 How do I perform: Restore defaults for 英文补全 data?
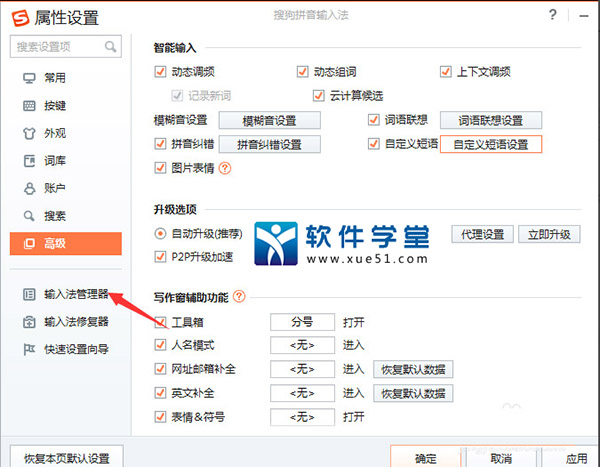(x=413, y=393)
